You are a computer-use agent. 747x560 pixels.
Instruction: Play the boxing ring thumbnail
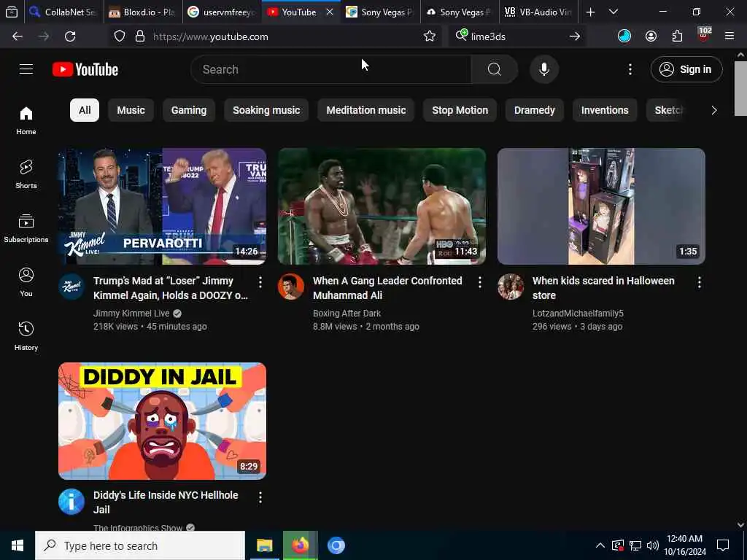coord(382,206)
